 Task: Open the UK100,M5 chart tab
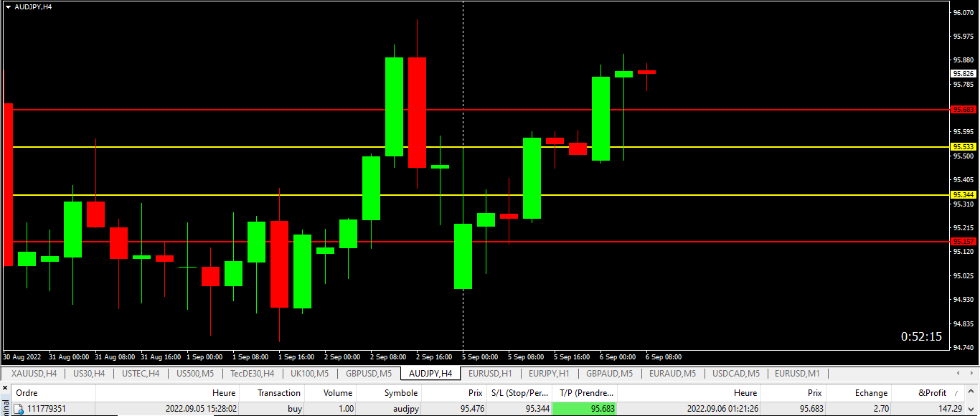(x=310, y=374)
